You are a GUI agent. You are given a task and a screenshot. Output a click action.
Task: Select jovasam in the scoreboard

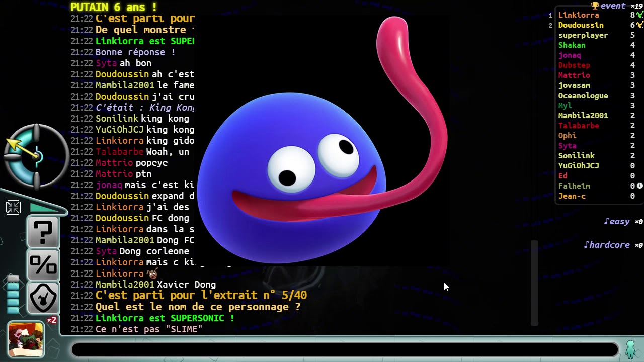click(574, 85)
